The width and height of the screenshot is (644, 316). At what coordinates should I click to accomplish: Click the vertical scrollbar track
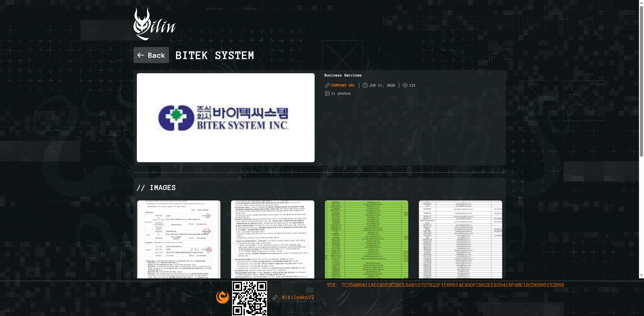point(641,201)
